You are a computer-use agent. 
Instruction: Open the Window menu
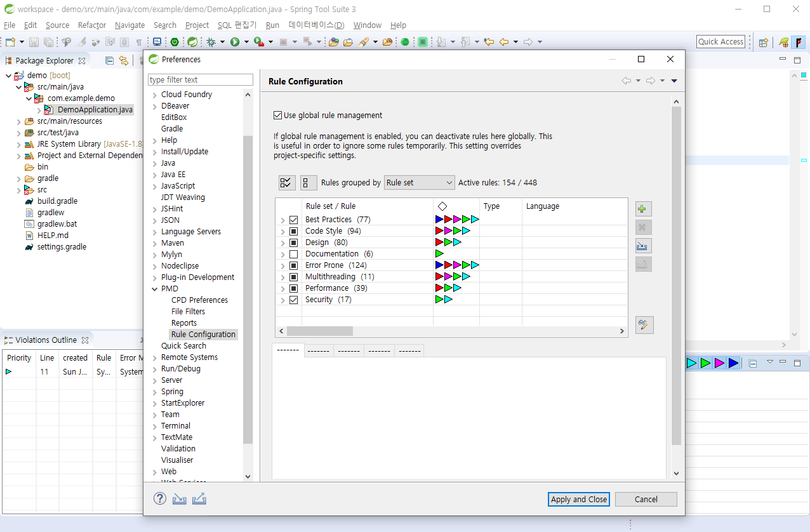[367, 25]
